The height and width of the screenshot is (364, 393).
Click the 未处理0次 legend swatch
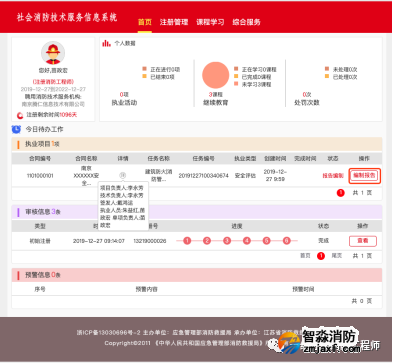coord(327,69)
